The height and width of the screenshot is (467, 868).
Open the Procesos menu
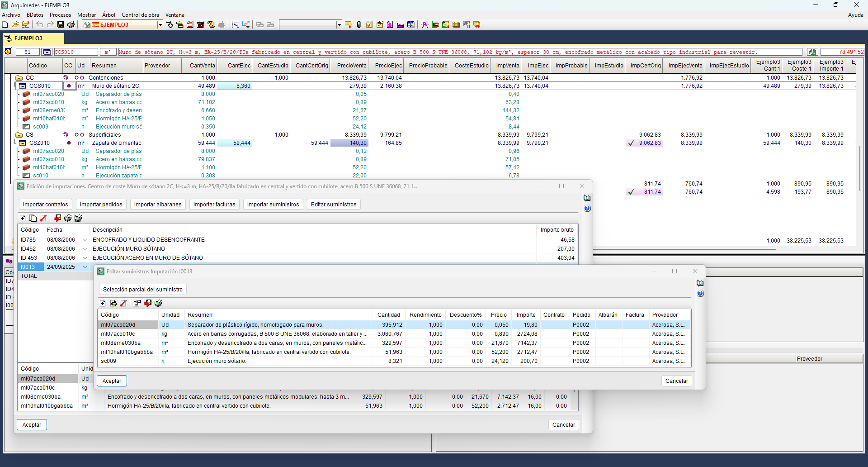coord(60,15)
